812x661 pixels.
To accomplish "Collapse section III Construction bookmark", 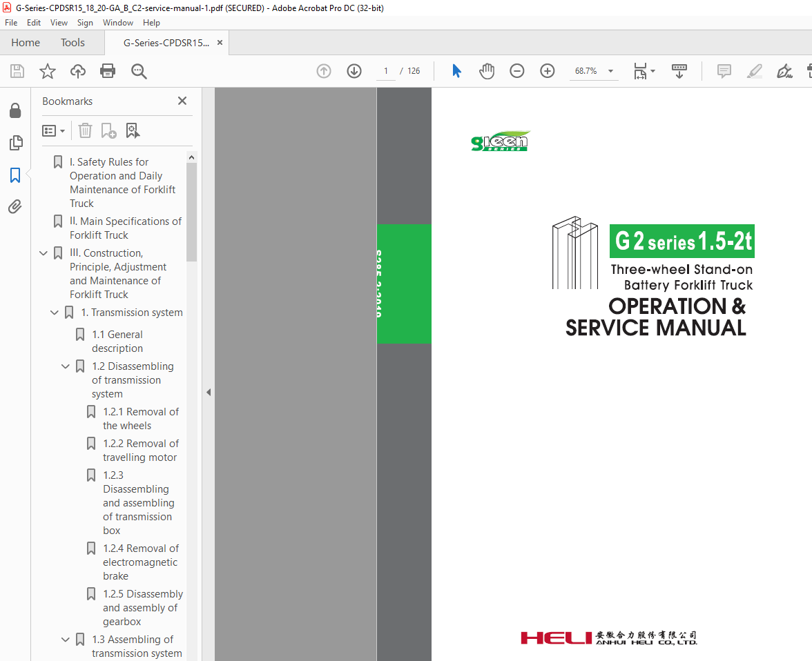I will click(x=43, y=253).
